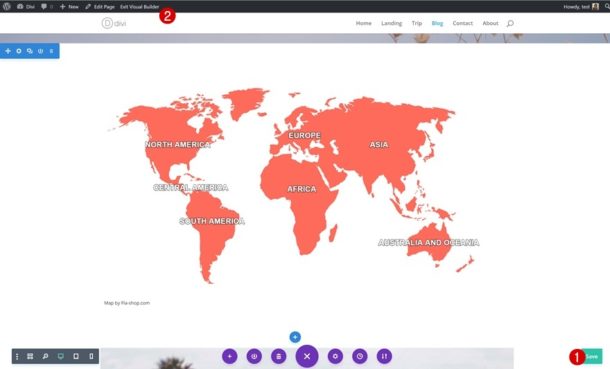Open page settings purple gear icon
The height and width of the screenshot is (369, 610).
335,356
